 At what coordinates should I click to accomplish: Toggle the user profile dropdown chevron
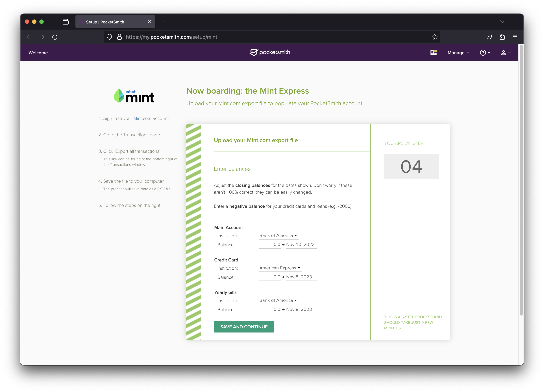coord(510,52)
